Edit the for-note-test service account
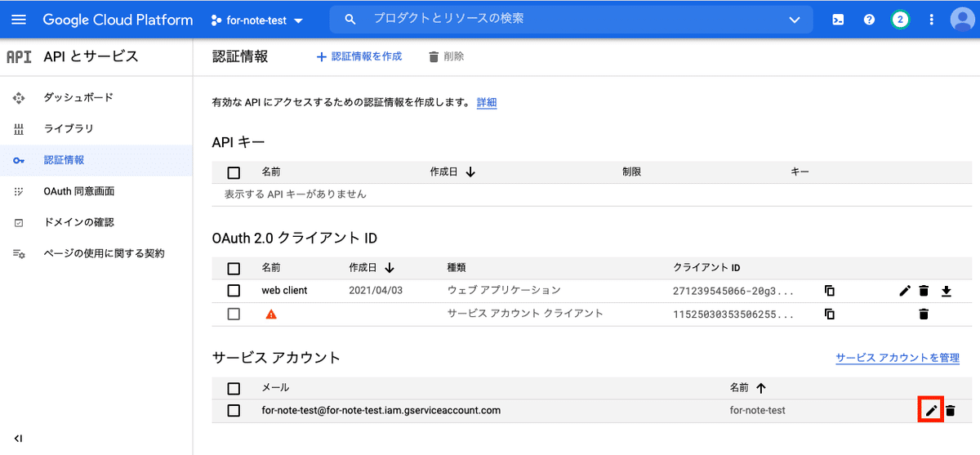 931,410
